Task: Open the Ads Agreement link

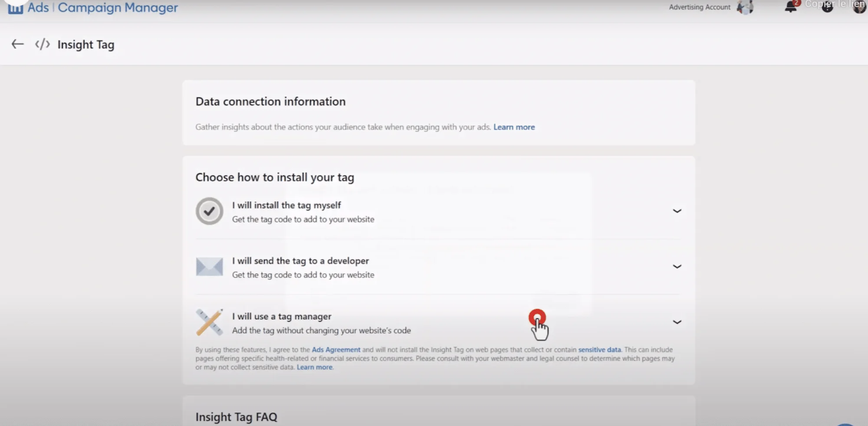Action: (336, 350)
